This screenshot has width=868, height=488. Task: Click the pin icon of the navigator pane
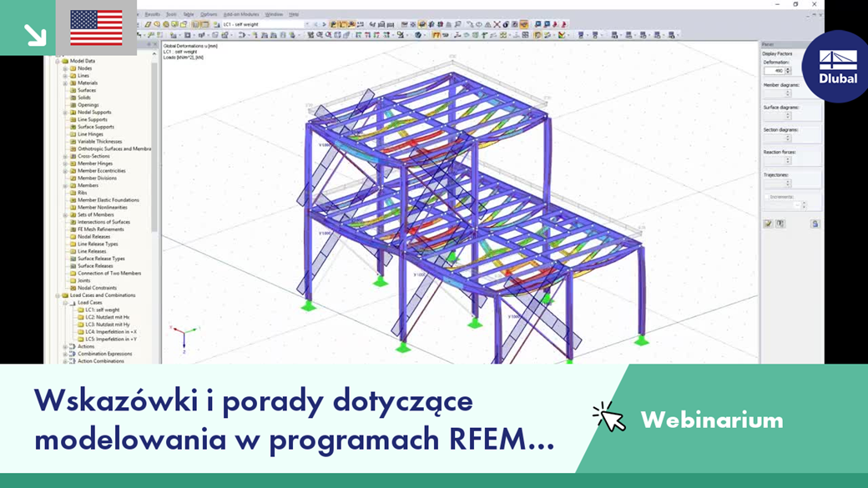coord(149,44)
